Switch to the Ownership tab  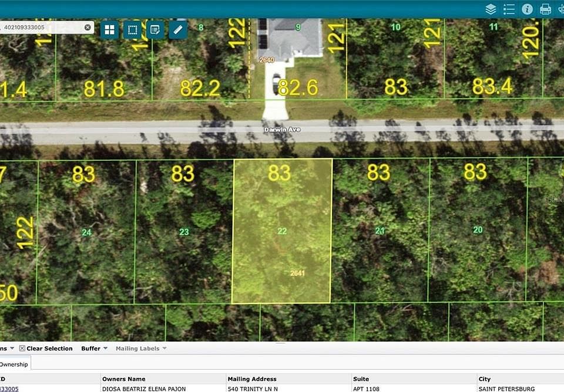point(14,364)
